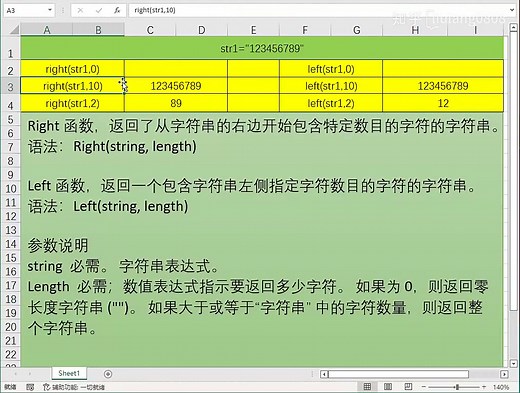Select the right(str1,10) cell

tap(72, 86)
